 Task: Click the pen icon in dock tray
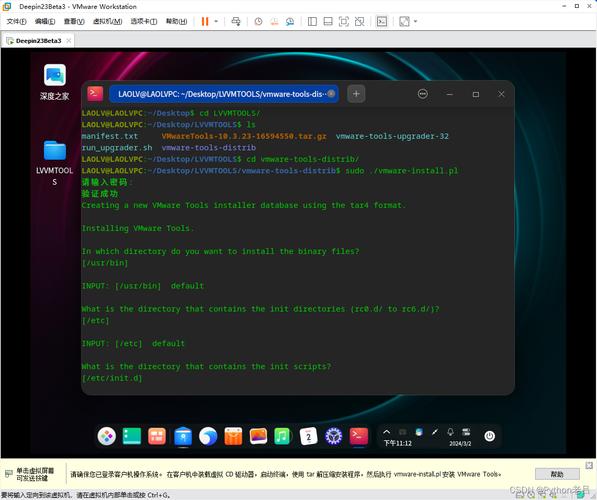[x=434, y=432]
